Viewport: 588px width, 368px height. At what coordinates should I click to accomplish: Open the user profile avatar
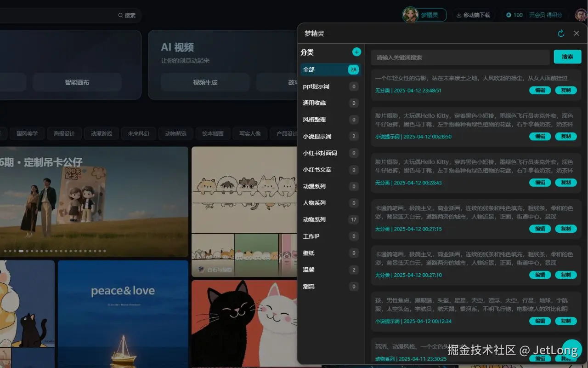point(581,15)
